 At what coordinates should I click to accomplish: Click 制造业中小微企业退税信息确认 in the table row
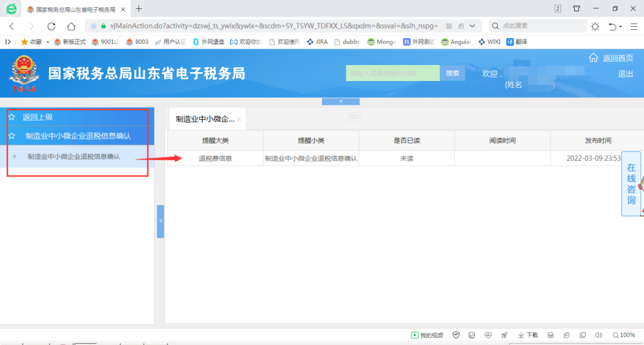[x=311, y=158]
